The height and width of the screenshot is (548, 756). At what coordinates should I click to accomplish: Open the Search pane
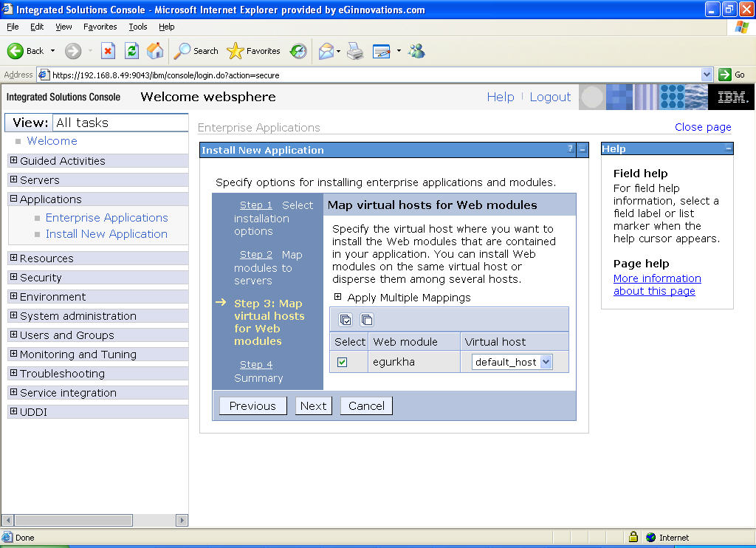click(195, 51)
